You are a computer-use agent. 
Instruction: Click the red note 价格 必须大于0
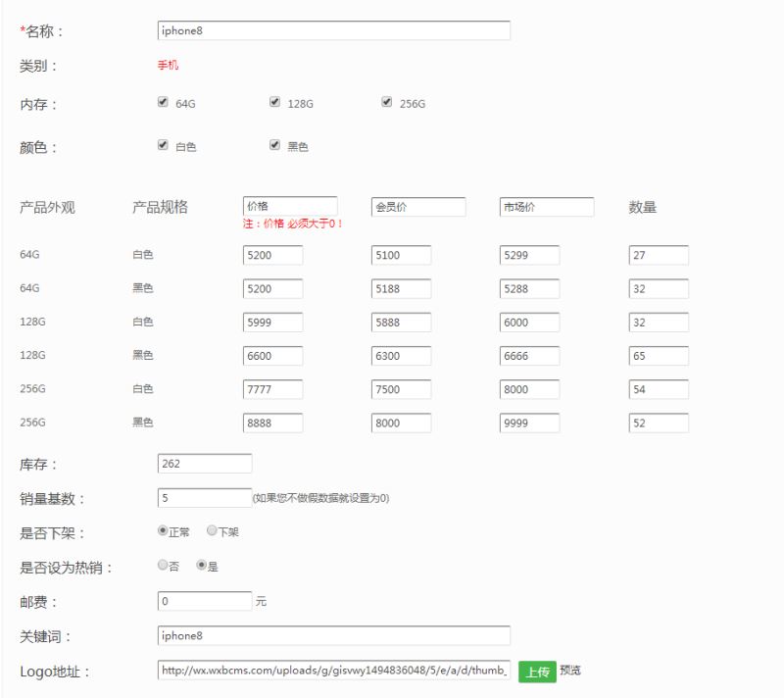point(293,224)
